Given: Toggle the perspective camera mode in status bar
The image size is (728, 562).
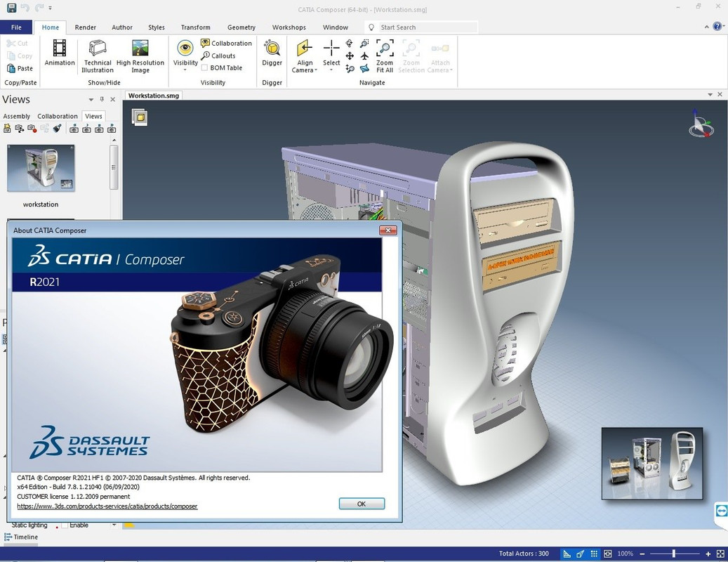Looking at the screenshot, I should [x=581, y=554].
